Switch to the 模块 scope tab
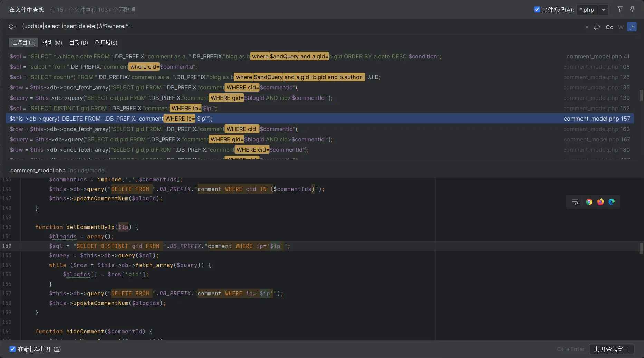644x358 pixels. 52,43
